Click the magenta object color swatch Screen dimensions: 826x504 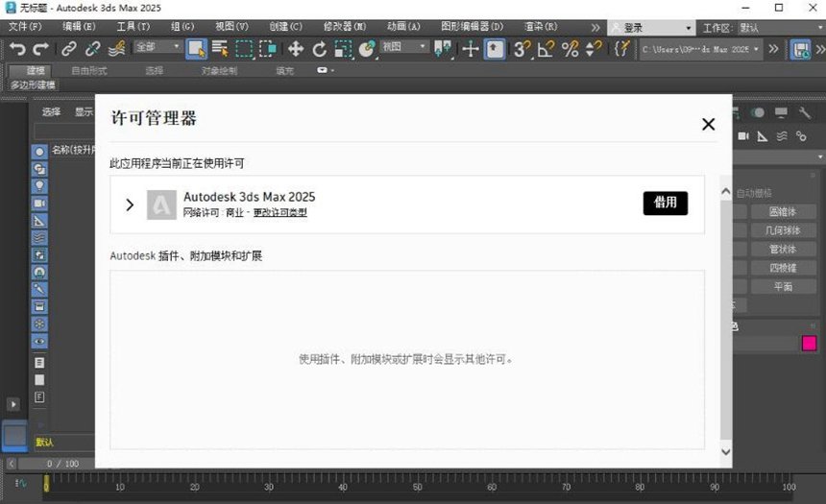[809, 344]
